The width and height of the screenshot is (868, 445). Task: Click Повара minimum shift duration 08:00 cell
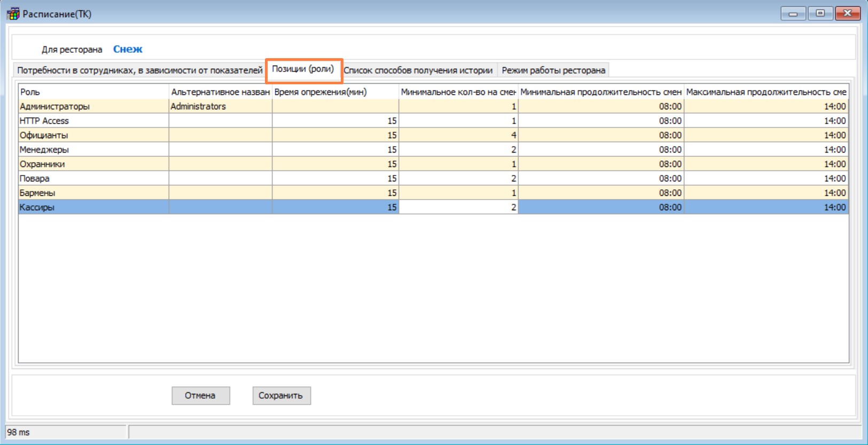(x=601, y=178)
